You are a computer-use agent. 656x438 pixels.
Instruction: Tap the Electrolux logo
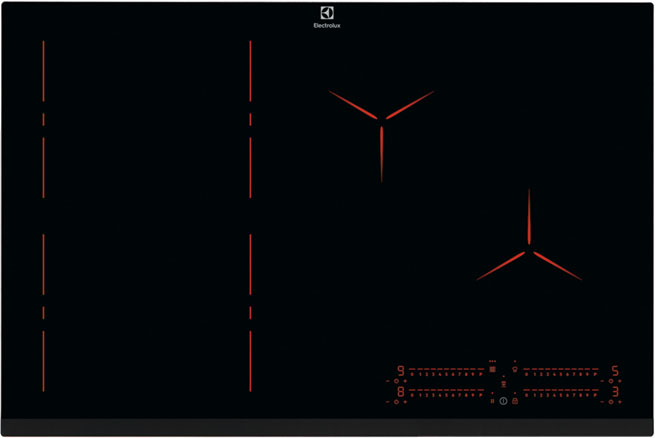coord(327,15)
